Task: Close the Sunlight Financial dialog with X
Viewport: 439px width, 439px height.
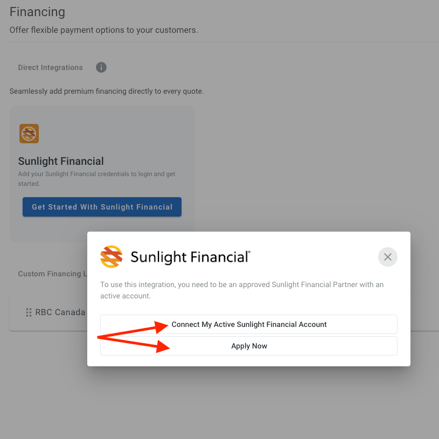Action: click(387, 257)
